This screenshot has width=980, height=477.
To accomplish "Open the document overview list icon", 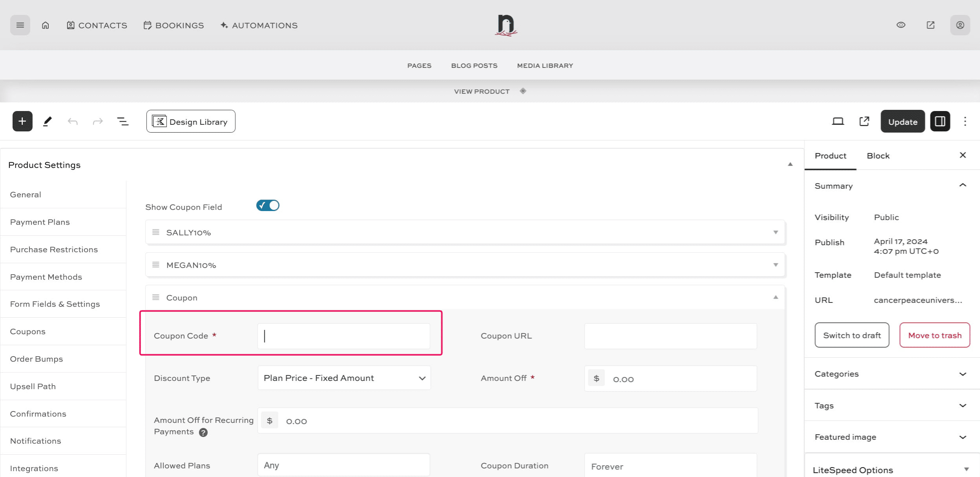I will click(x=123, y=121).
